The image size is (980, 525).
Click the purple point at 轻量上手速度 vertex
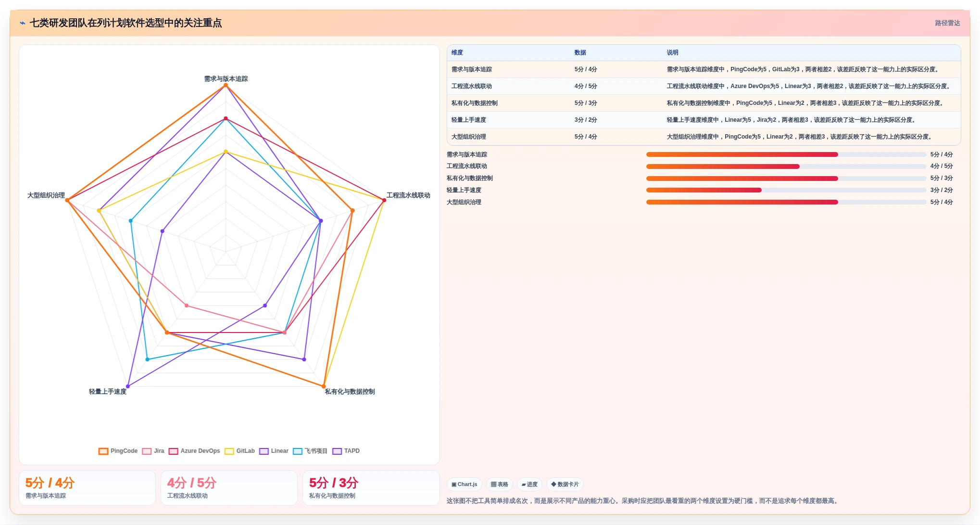(x=128, y=386)
